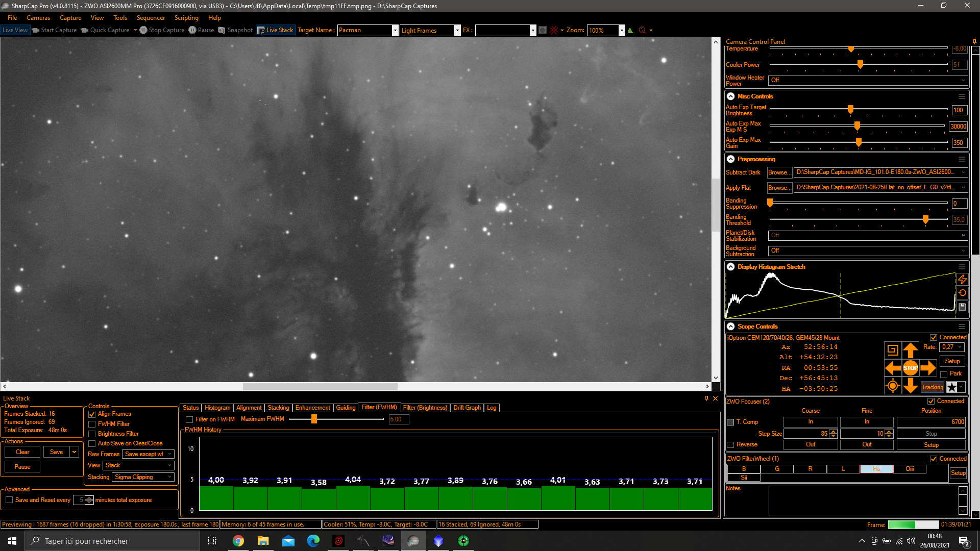Image resolution: width=980 pixels, height=551 pixels.
Task: Switch to the Drift Graph tab
Action: pyautogui.click(x=467, y=408)
